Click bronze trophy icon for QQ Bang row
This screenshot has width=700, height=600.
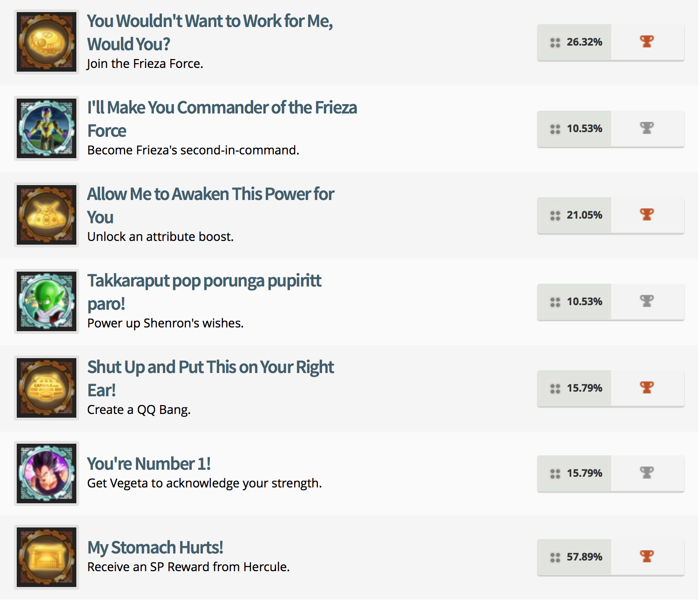(647, 388)
